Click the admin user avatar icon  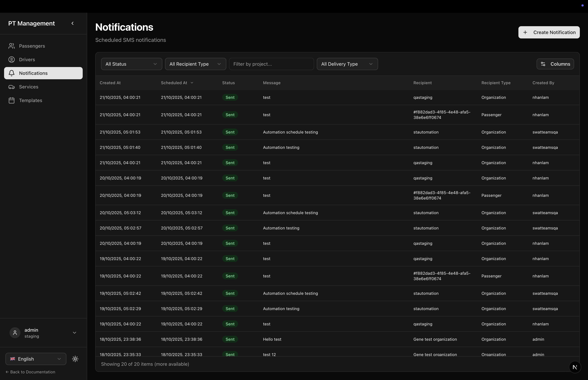coord(15,333)
